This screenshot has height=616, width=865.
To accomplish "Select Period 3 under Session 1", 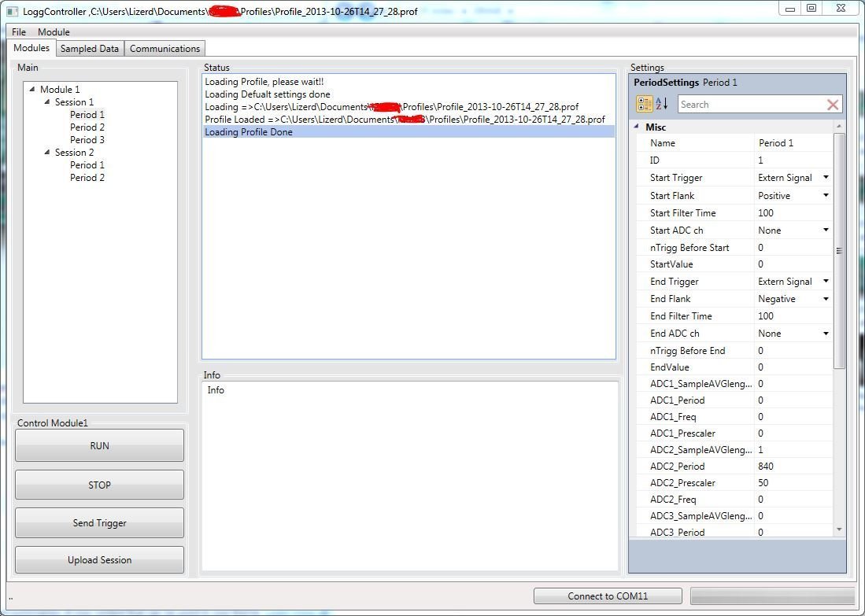I will click(x=87, y=140).
